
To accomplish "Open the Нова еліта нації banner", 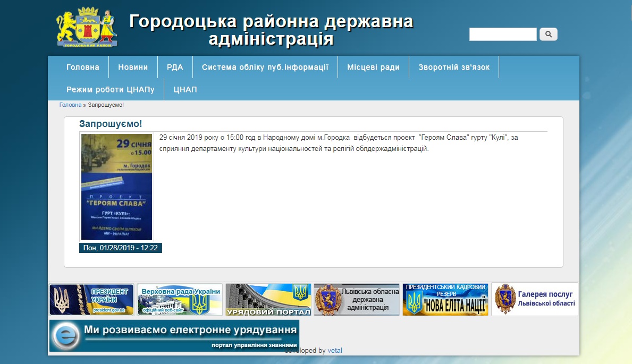I will coord(445,299).
